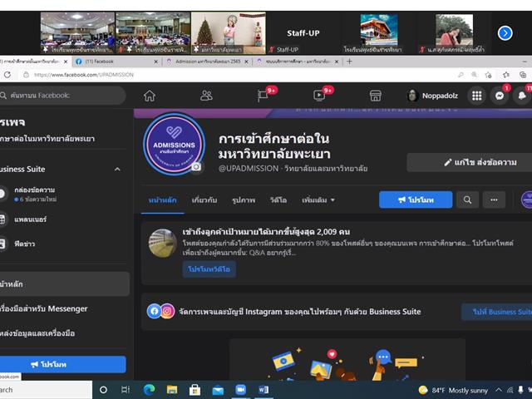Open Zoom from taskbar

[240, 390]
